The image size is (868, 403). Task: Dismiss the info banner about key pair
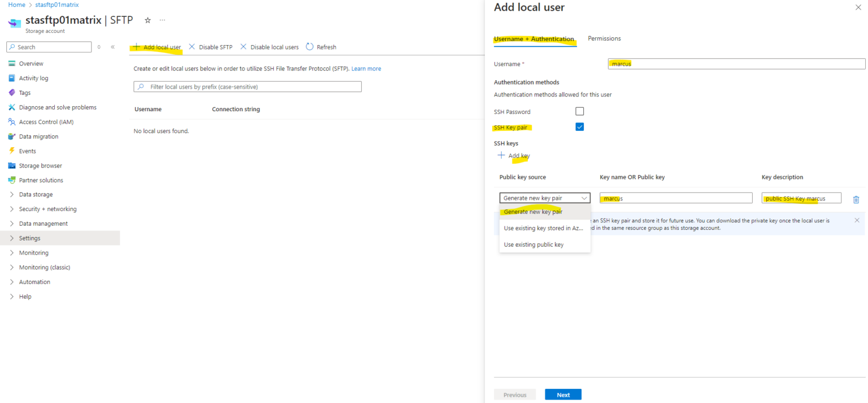tap(856, 220)
